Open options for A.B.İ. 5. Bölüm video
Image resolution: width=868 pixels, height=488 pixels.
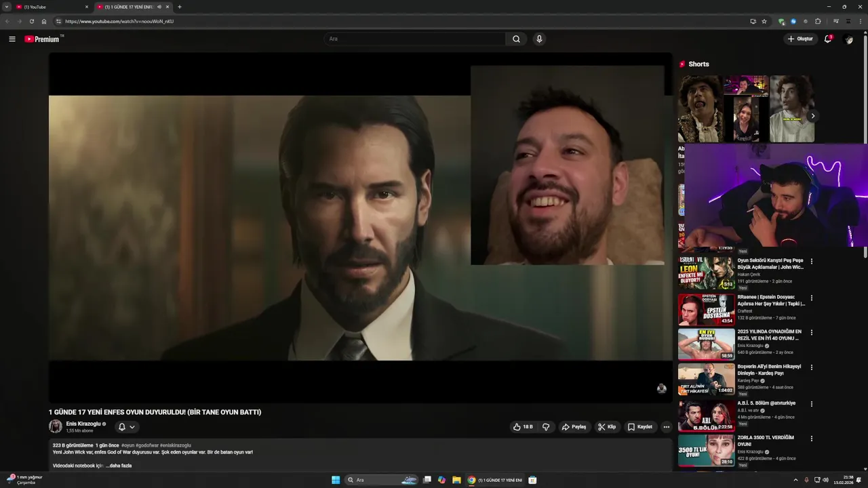click(812, 403)
